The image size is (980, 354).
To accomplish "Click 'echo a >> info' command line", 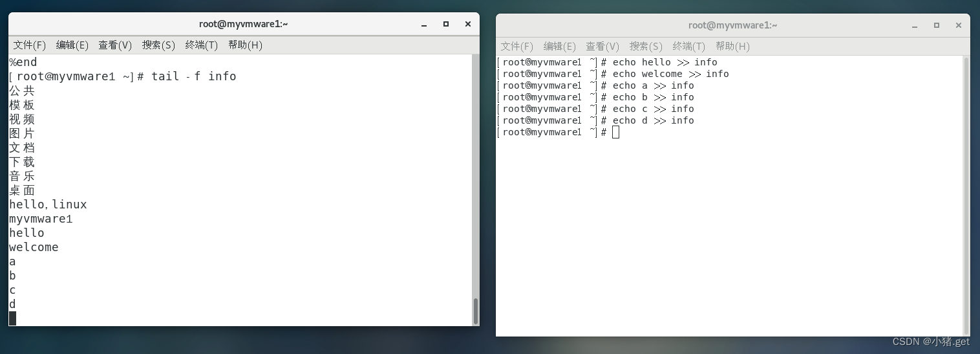I will [654, 85].
